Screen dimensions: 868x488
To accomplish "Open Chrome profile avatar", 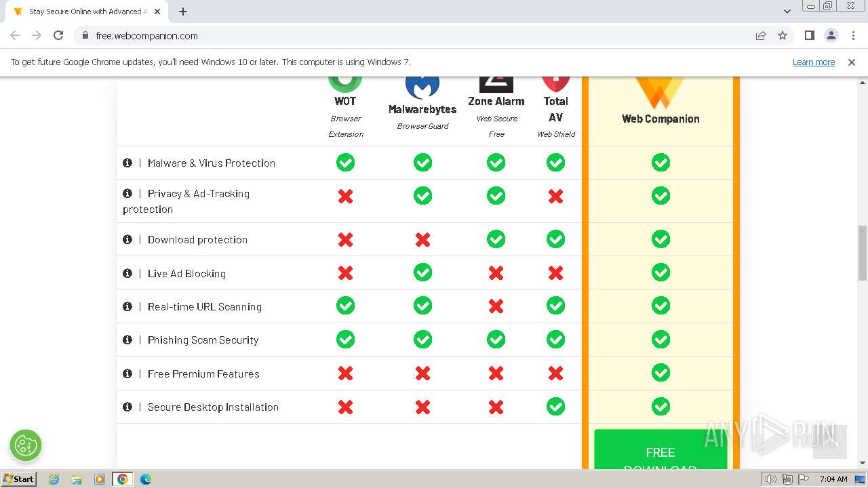I will pos(831,36).
